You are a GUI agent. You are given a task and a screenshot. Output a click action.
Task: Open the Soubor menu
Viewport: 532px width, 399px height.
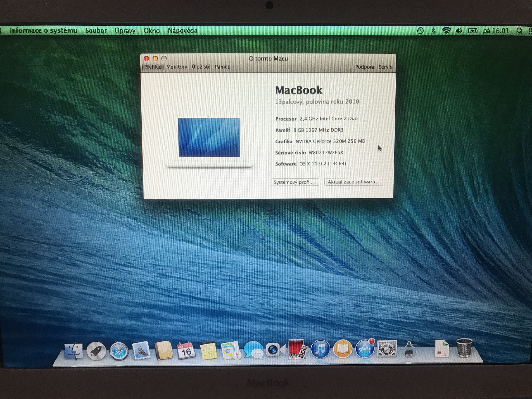96,30
